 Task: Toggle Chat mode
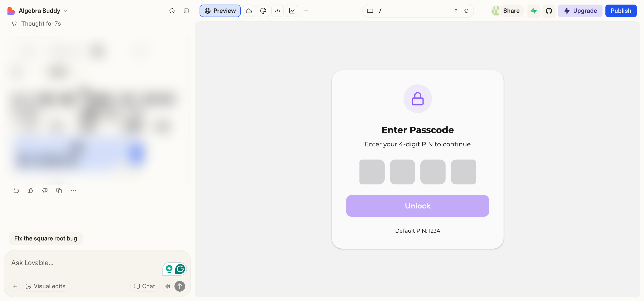click(x=145, y=286)
